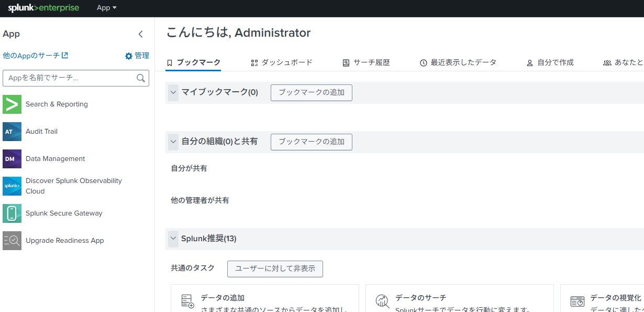This screenshot has width=644, height=312.
Task: Click the gear icon next to 管理
Action: [x=129, y=56]
